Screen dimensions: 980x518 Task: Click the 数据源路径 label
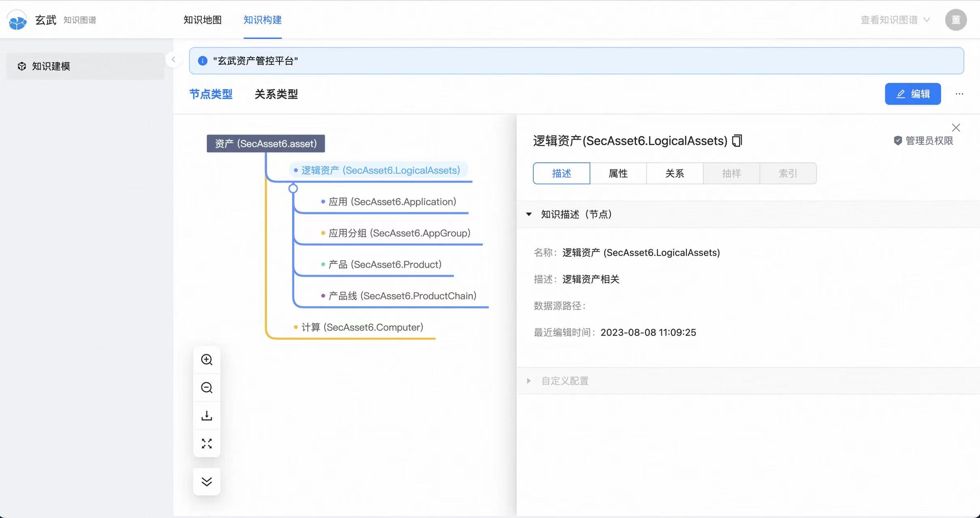point(560,306)
